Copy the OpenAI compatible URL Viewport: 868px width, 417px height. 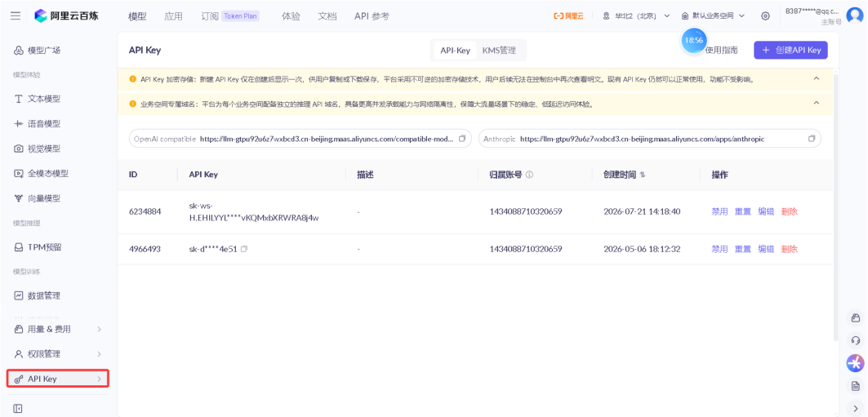463,139
